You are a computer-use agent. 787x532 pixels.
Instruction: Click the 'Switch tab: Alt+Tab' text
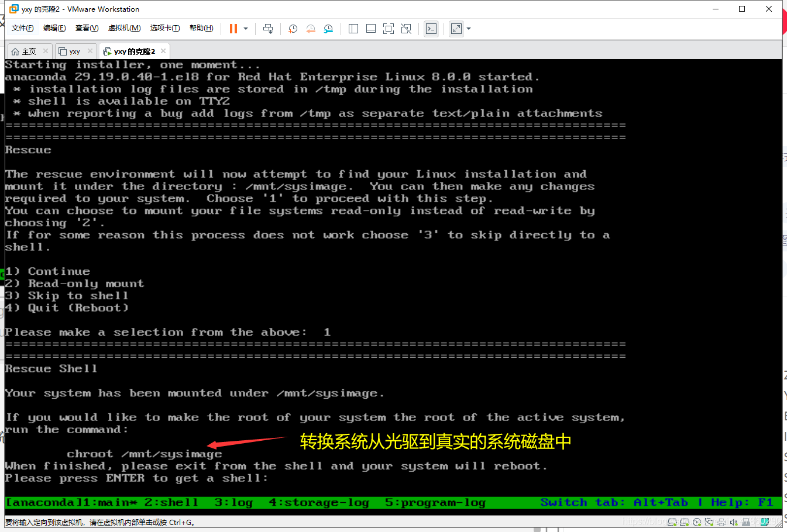[614, 503]
